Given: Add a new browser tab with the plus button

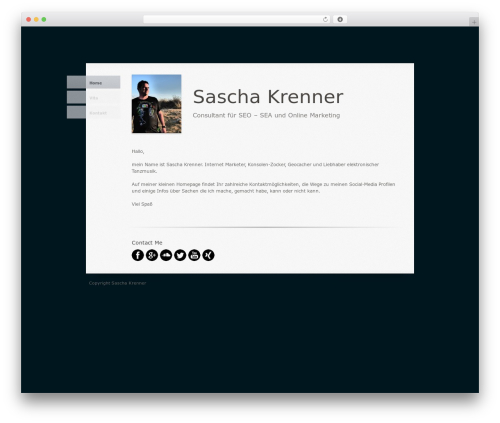Looking at the screenshot, I should tap(474, 22).
